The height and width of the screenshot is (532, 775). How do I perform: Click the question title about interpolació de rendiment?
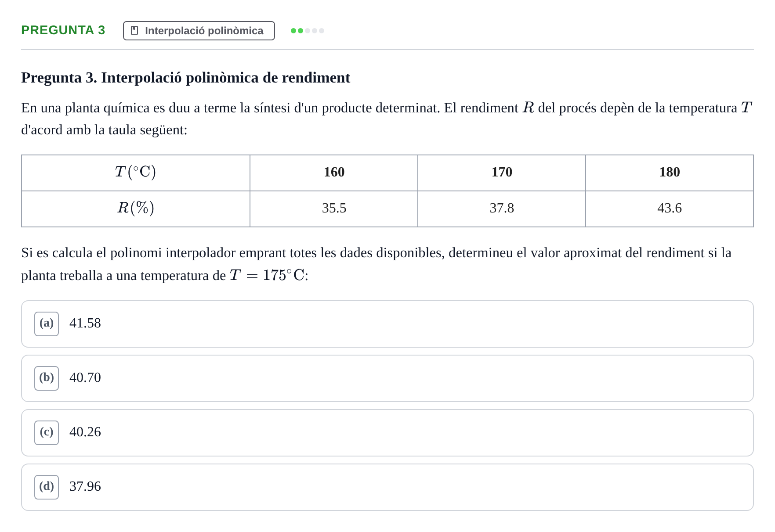pos(186,78)
